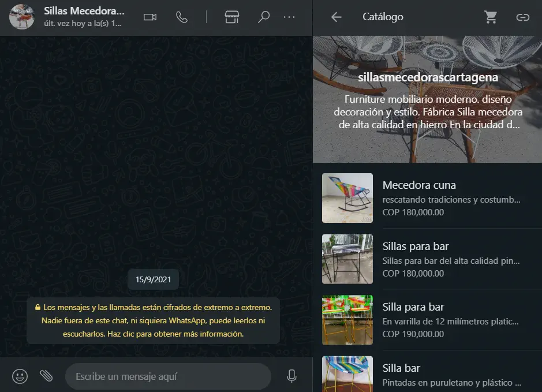This screenshot has width=542, height=392.
Task: Click the screen-share icon in the chat header
Action: point(231,17)
